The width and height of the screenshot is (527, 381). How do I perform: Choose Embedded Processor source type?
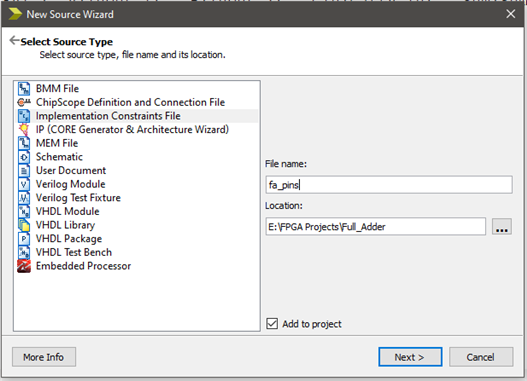[x=83, y=266]
